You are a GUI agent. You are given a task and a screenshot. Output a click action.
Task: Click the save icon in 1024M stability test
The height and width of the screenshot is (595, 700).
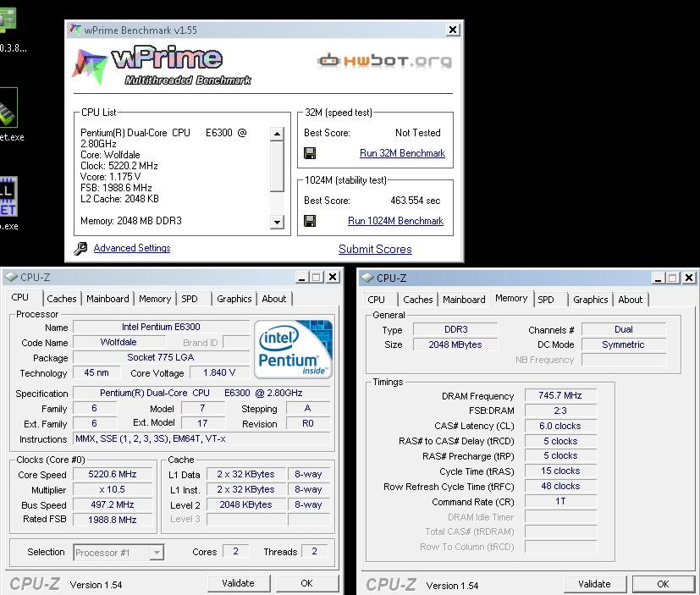pyautogui.click(x=310, y=221)
